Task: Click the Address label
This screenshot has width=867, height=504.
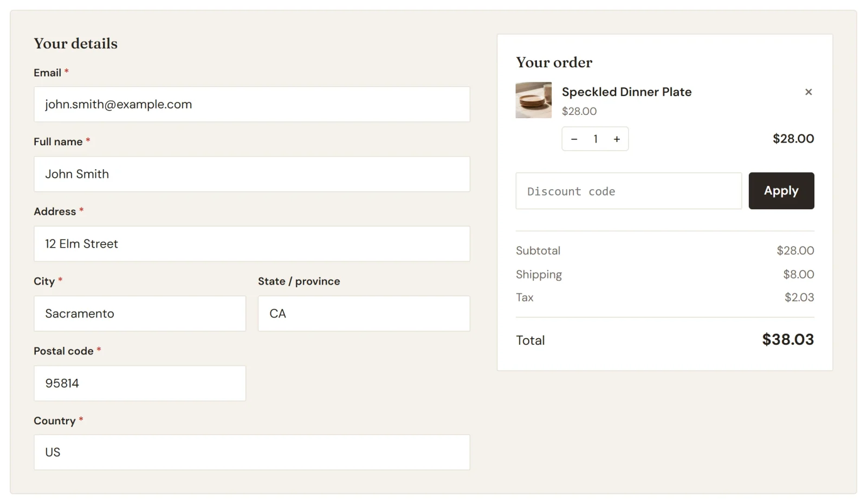Action: pos(55,211)
